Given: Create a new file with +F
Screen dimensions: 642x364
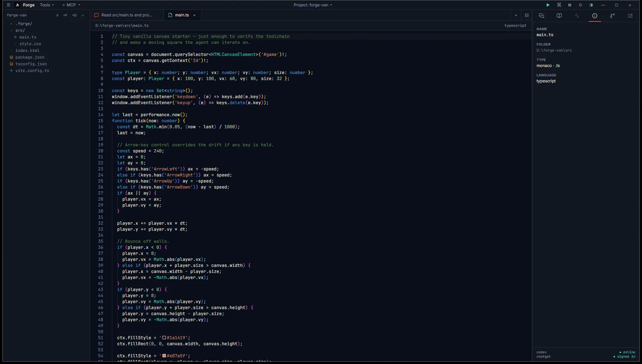Looking at the screenshot, I should [65, 15].
